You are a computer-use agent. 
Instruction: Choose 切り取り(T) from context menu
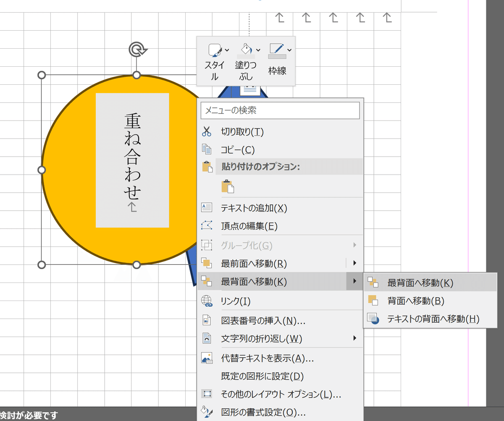pyautogui.click(x=280, y=132)
